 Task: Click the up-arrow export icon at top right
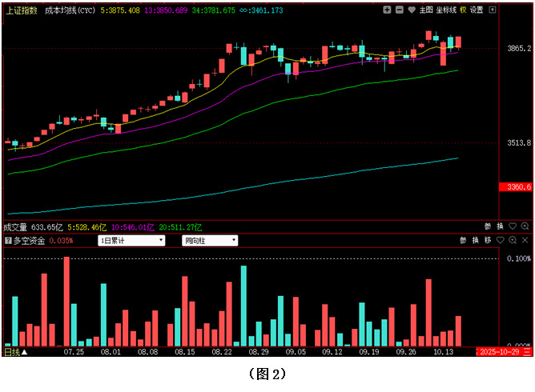[493, 10]
